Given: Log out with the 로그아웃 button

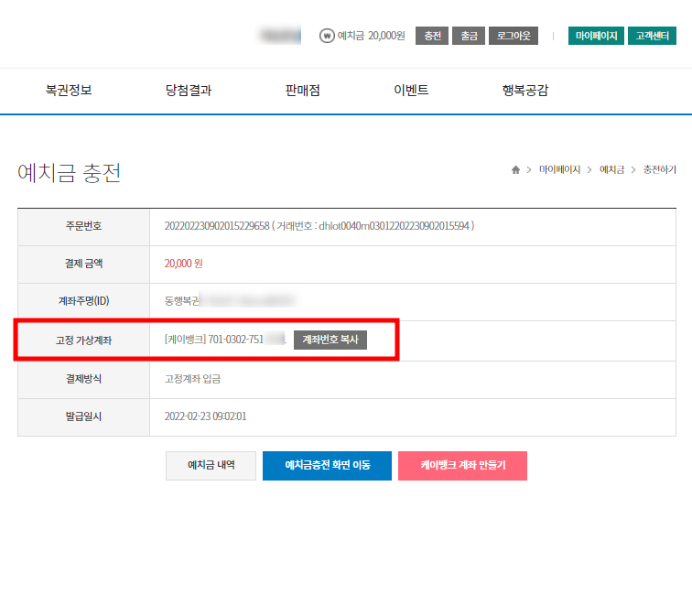Looking at the screenshot, I should (514, 36).
